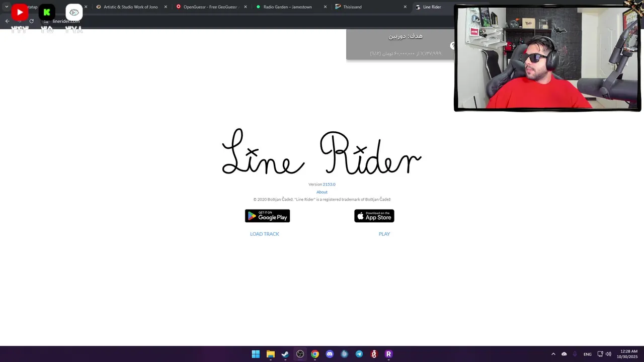This screenshot has width=644, height=362.
Task: Click the webcam overlay video
Action: (547, 58)
